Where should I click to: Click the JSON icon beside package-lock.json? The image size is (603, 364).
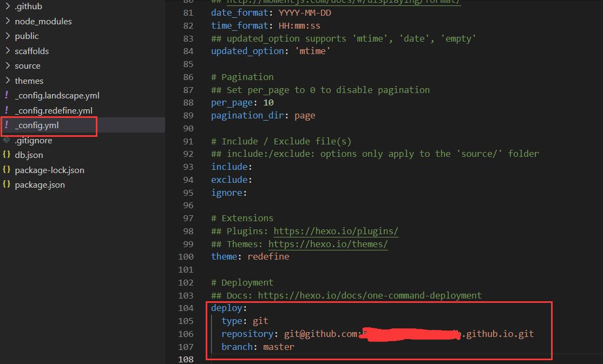[6, 170]
